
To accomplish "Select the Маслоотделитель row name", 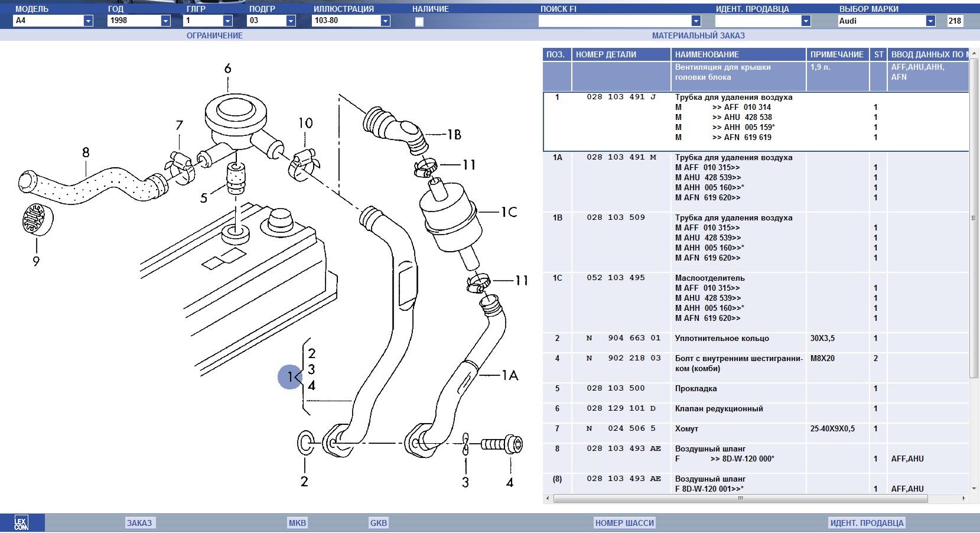I will 709,278.
